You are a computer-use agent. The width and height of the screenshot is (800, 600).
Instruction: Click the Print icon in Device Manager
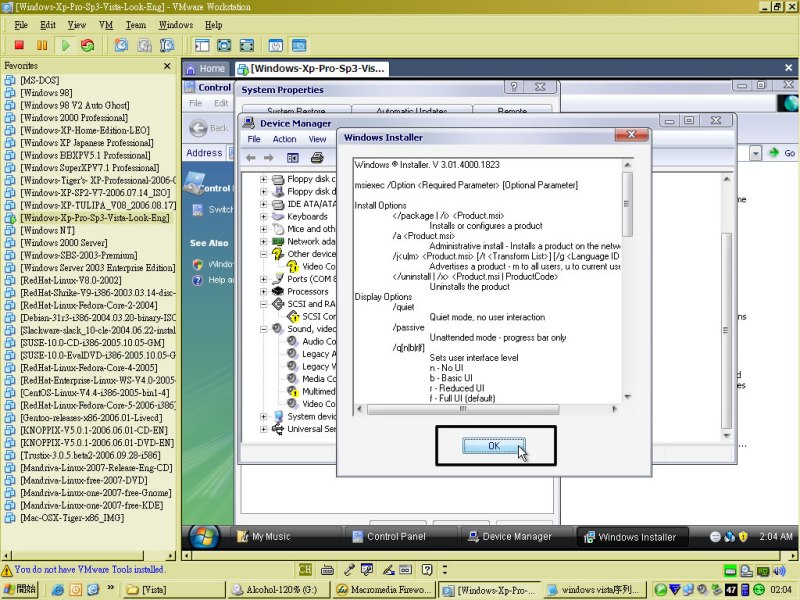point(317,158)
